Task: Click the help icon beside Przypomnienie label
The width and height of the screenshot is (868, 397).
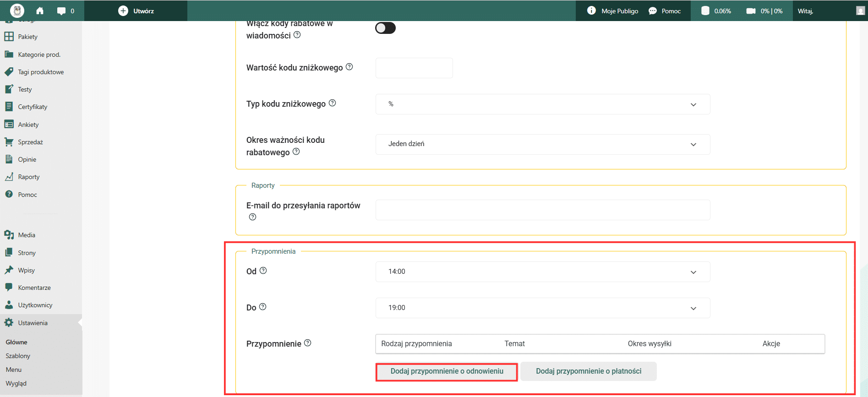Action: tap(308, 343)
